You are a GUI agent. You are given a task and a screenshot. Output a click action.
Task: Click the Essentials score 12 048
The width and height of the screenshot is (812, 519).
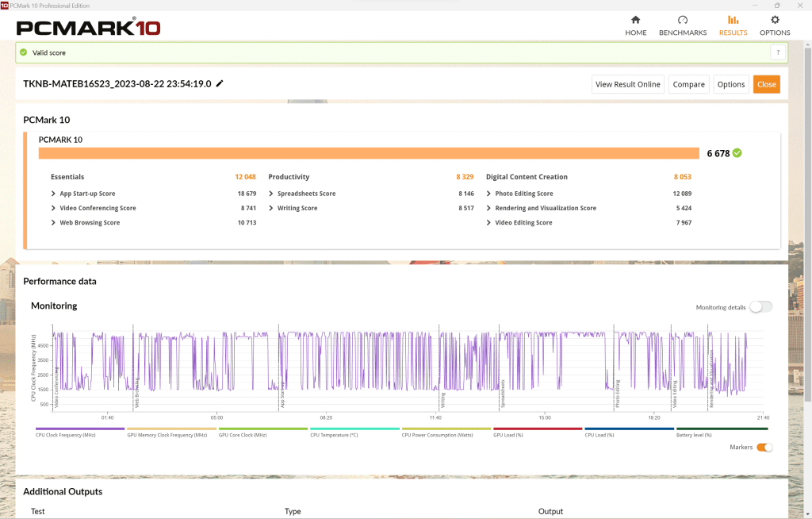[246, 177]
